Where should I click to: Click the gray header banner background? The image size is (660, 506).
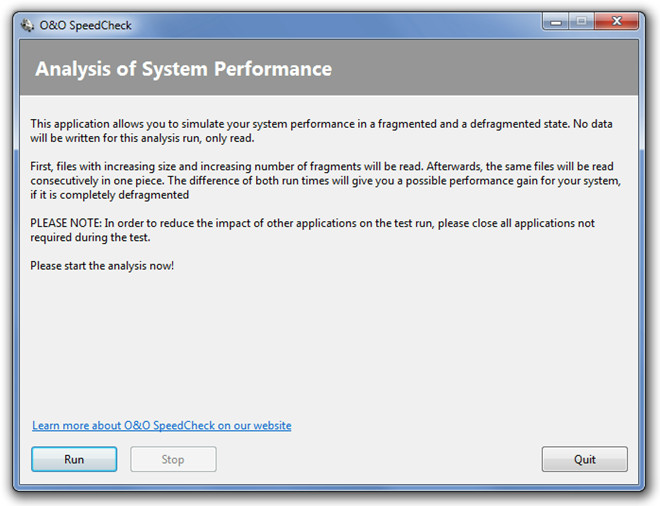tap(484, 67)
